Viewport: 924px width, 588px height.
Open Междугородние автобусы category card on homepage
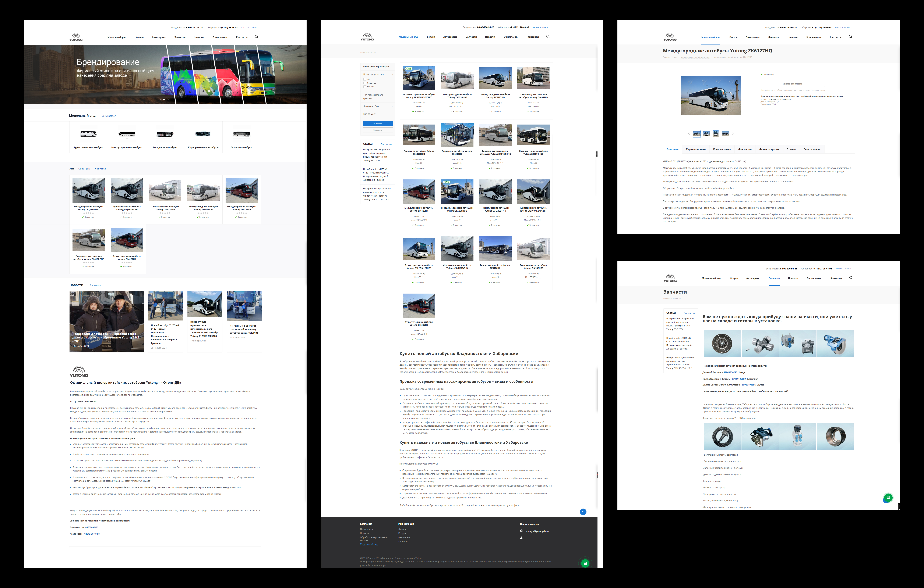point(127,138)
